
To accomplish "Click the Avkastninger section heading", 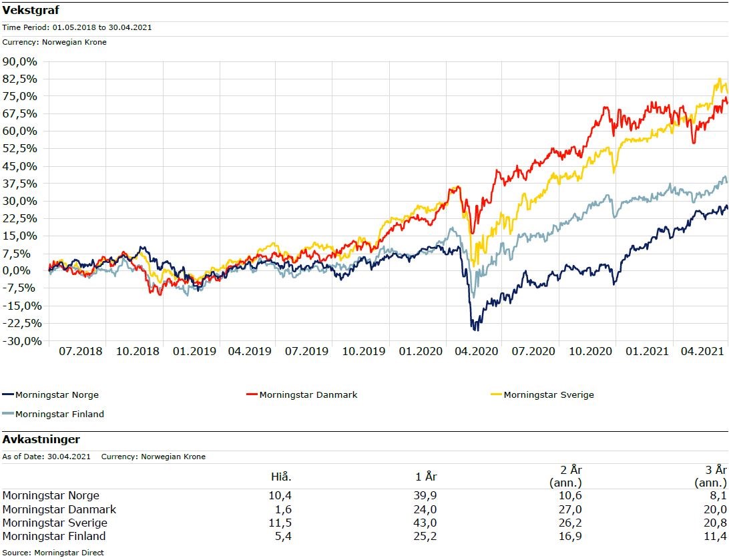I will (41, 439).
